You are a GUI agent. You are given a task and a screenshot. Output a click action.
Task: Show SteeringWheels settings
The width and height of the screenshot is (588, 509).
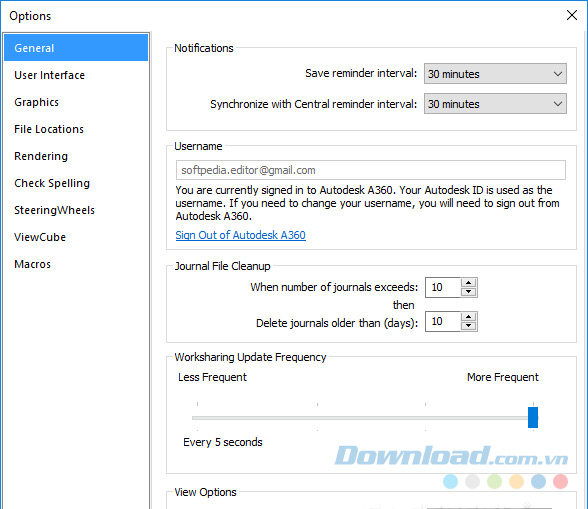tap(76, 210)
